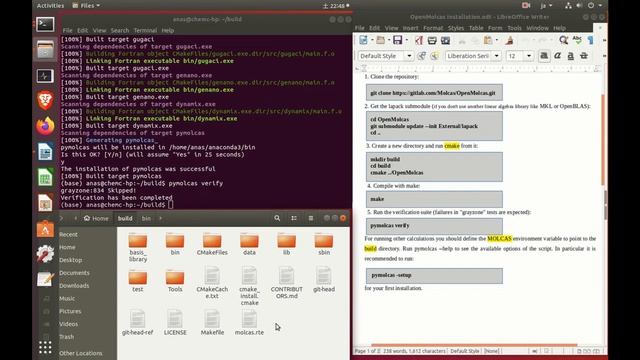Click the Writer horizontal scrollbar
640x360 pixels.
pos(474,345)
